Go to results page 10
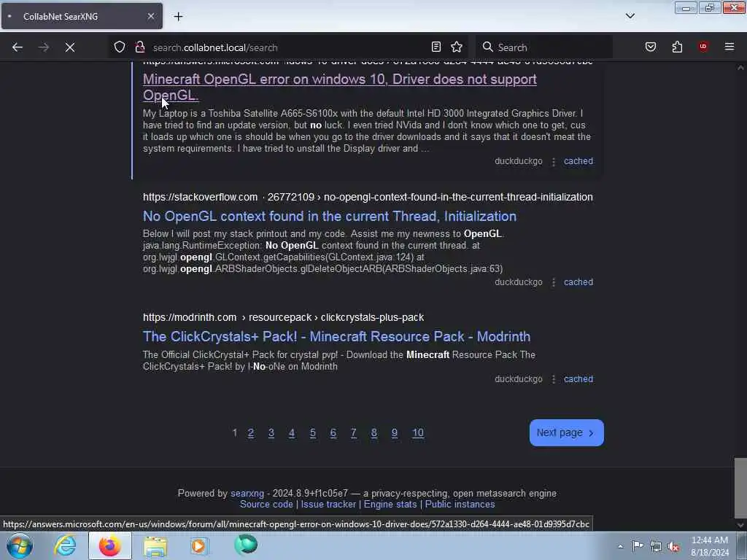This screenshot has height=560, width=747. tap(418, 433)
